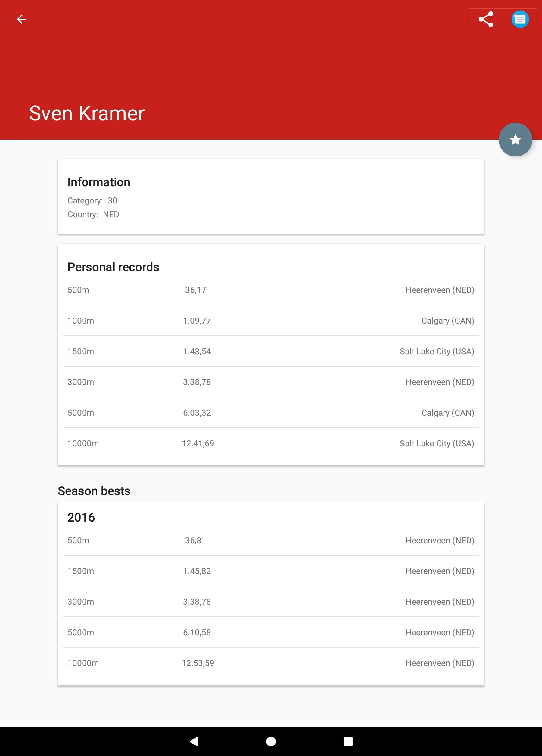Select the Sven Kramer title
This screenshot has width=542, height=756.
pyautogui.click(x=87, y=113)
